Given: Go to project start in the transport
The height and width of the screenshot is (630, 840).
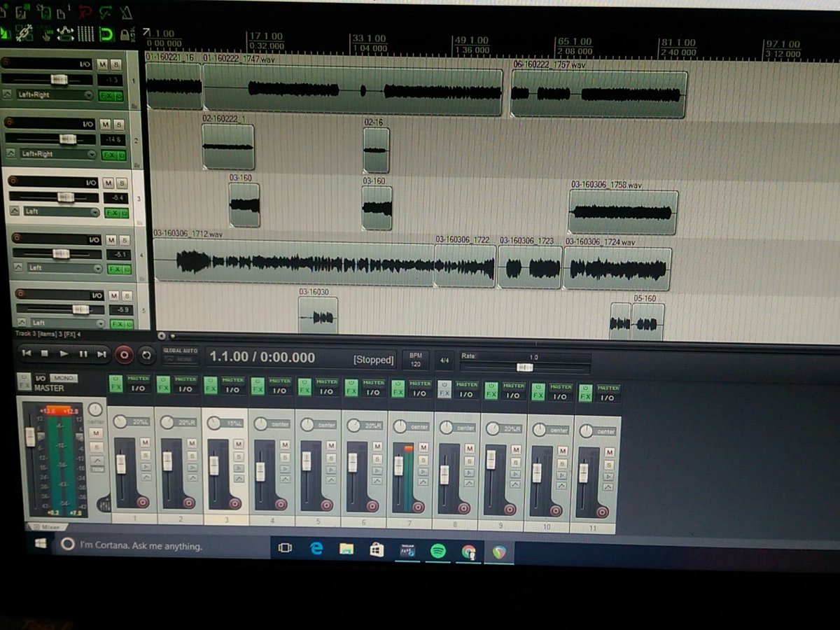Looking at the screenshot, I should (x=26, y=354).
